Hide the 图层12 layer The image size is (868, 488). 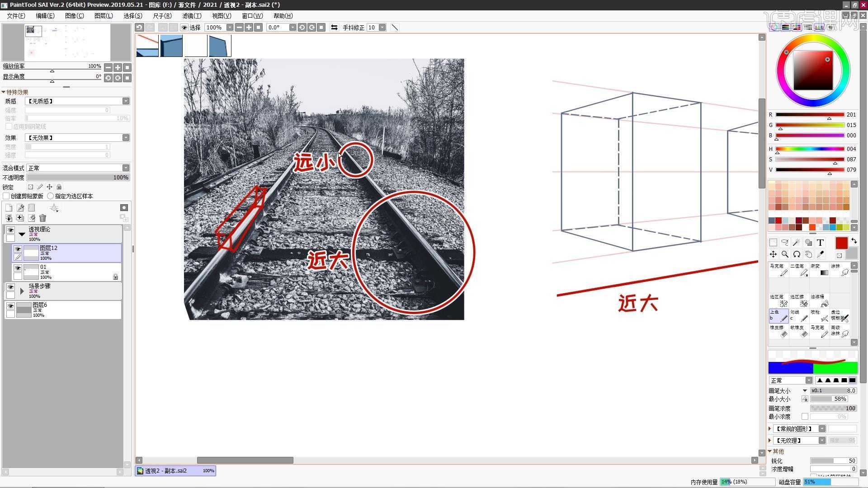pyautogui.click(x=18, y=249)
